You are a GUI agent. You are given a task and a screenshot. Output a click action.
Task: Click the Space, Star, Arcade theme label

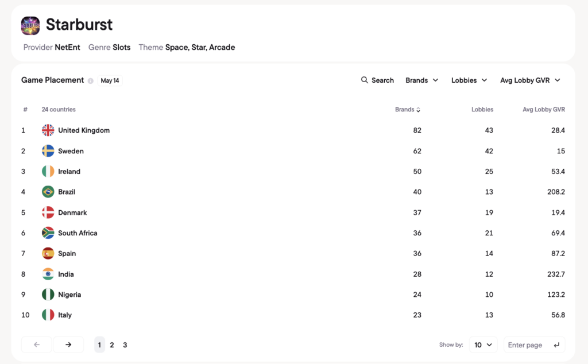coord(200,47)
